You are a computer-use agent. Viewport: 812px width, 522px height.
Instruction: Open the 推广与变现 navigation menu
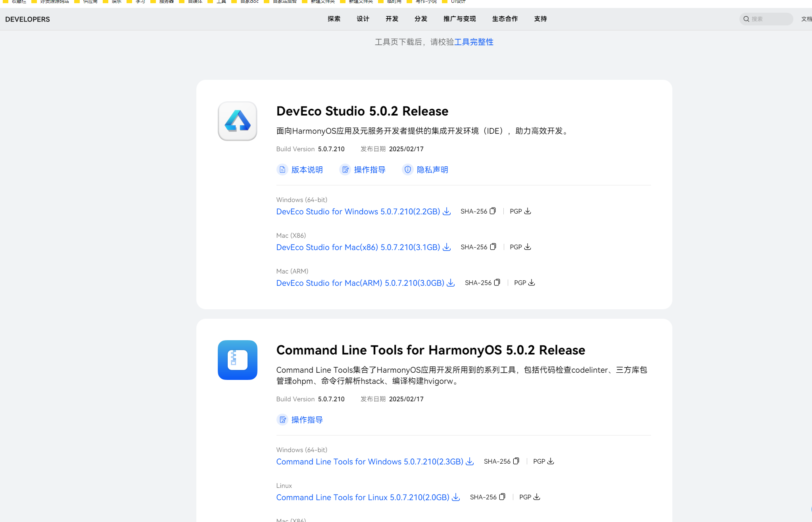click(x=459, y=19)
